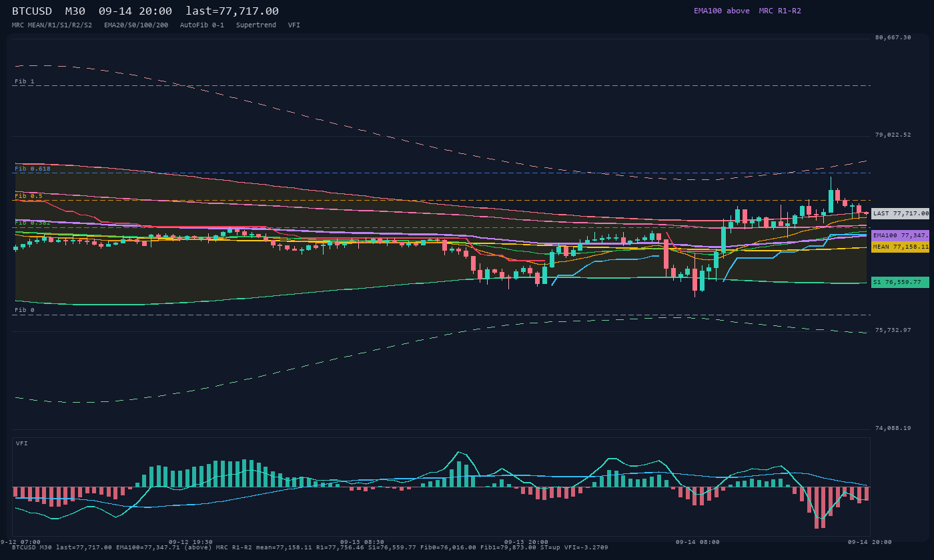Select the Fib 0 level label
934x560 pixels.
(x=25, y=310)
